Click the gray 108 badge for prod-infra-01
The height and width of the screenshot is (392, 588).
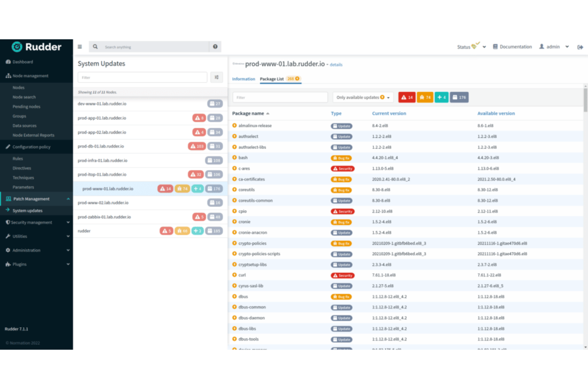point(214,160)
